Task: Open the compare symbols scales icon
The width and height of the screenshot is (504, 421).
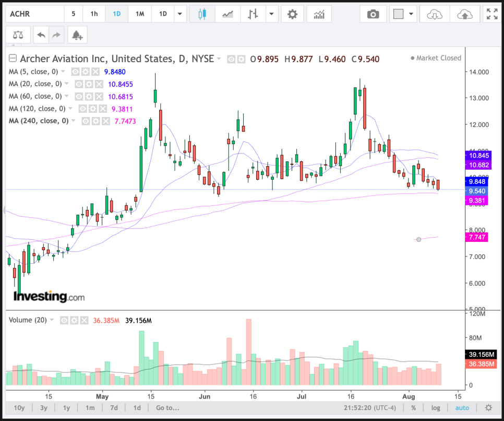Action: pos(18,35)
